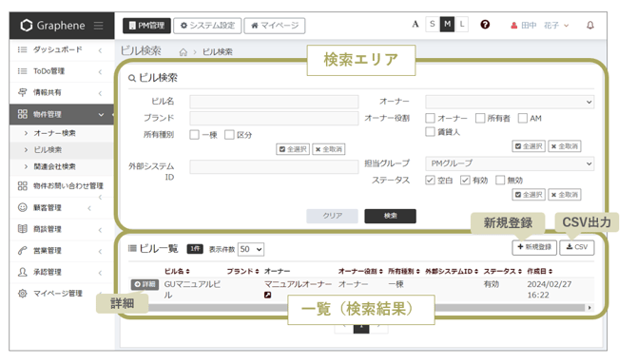Open the 田中 花子 user menu
The height and width of the screenshot is (364, 637).
(x=539, y=26)
